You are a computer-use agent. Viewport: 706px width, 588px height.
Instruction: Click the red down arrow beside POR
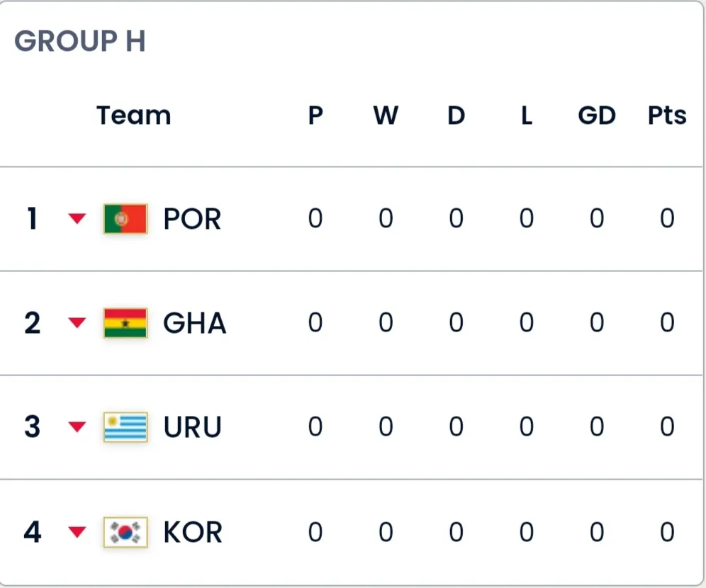tap(77, 219)
